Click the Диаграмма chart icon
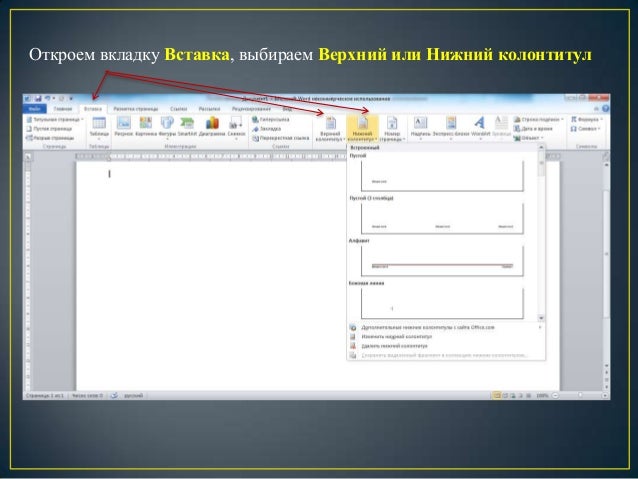The width and height of the screenshot is (638, 479). click(x=212, y=126)
